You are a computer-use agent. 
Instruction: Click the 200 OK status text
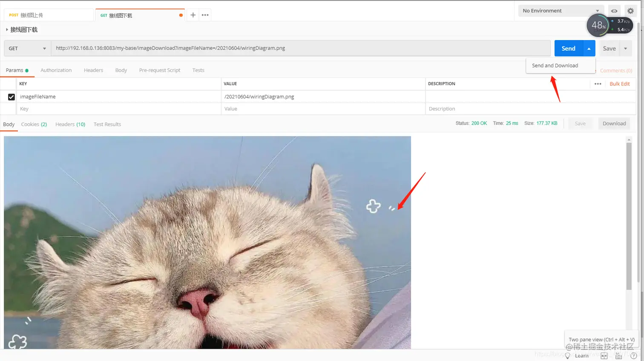coord(479,124)
